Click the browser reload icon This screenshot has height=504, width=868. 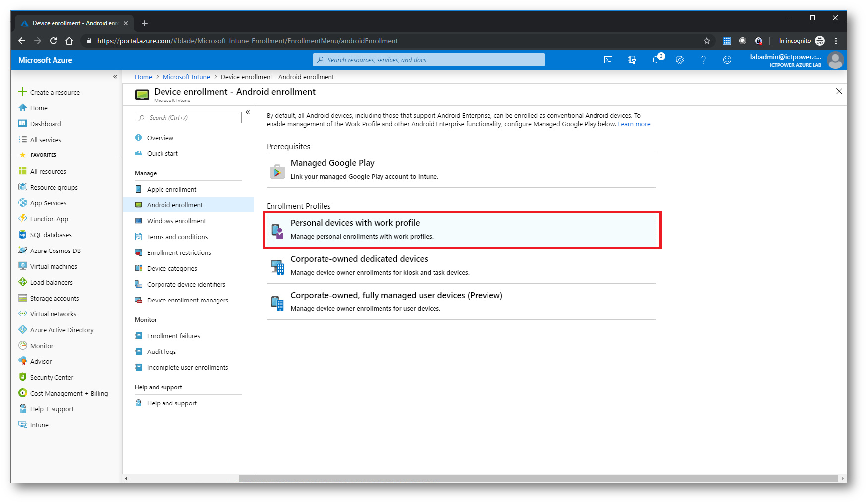pos(54,41)
